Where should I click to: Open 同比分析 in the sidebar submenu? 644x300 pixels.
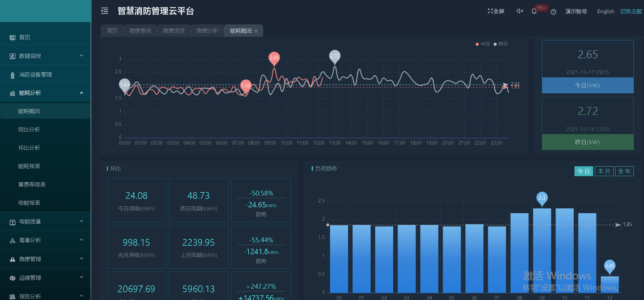point(29,130)
